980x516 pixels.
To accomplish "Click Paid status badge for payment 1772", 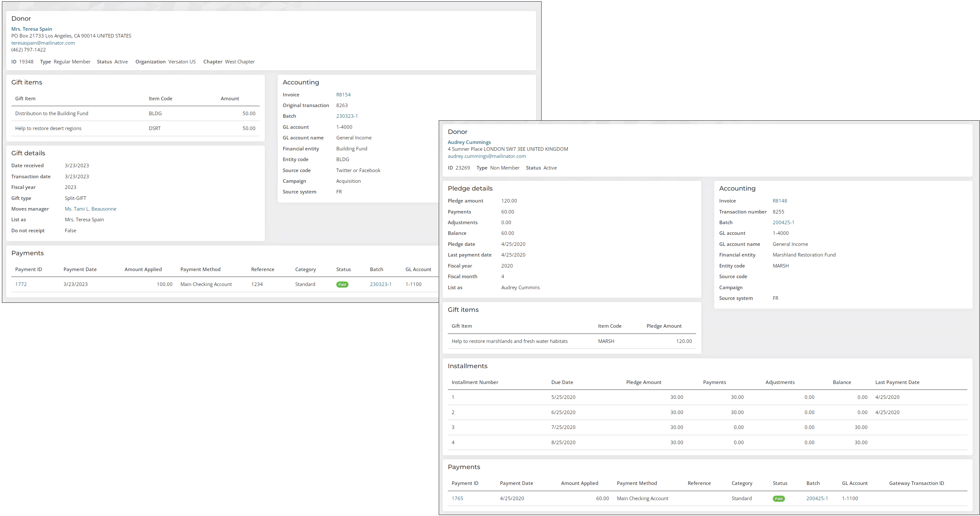I will pos(342,285).
